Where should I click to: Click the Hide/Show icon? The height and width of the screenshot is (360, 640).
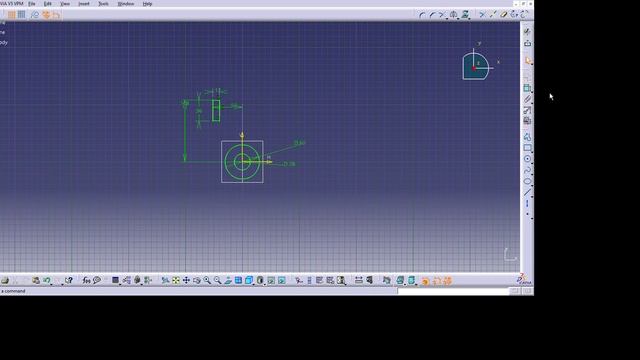(x=271, y=280)
